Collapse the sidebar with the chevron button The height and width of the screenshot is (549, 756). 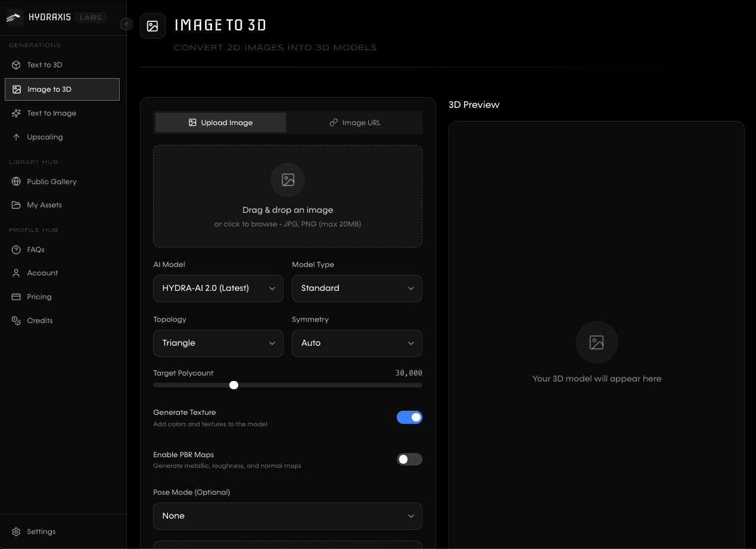pos(126,24)
